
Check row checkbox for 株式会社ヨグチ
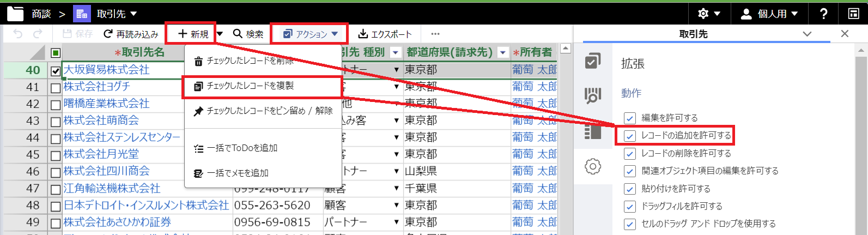click(x=55, y=88)
